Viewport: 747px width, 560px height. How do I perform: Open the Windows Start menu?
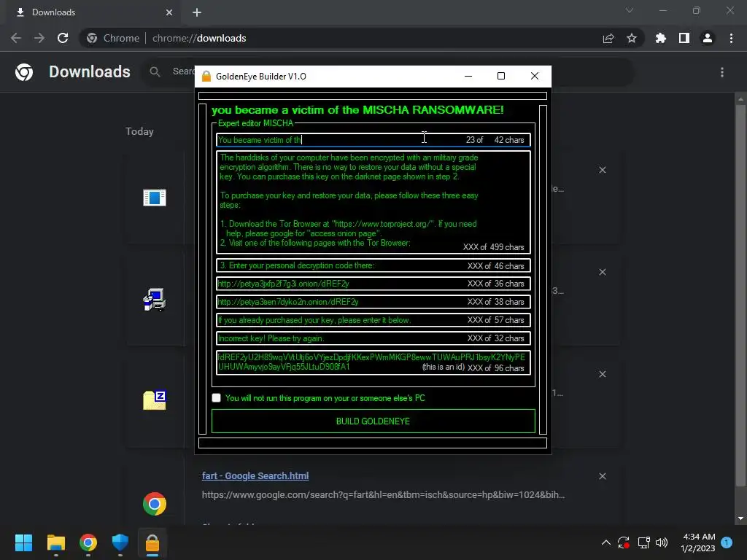[23, 542]
